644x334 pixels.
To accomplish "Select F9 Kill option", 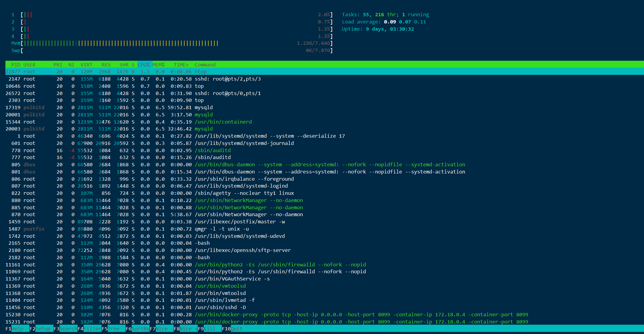I will coord(210,329).
